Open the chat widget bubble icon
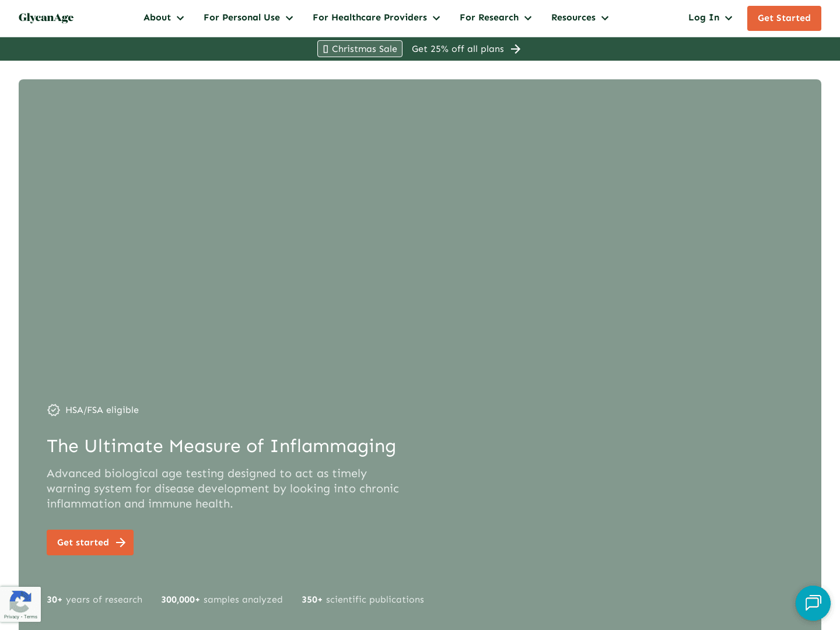The image size is (840, 630). (813, 603)
